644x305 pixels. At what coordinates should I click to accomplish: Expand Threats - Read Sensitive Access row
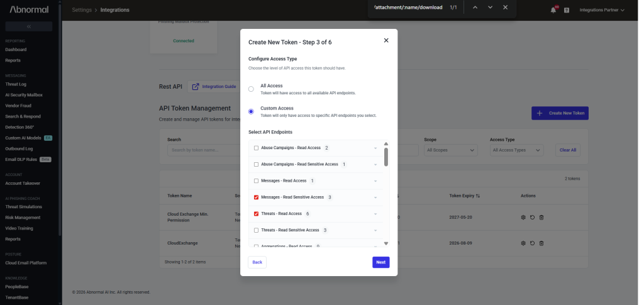pos(375,230)
